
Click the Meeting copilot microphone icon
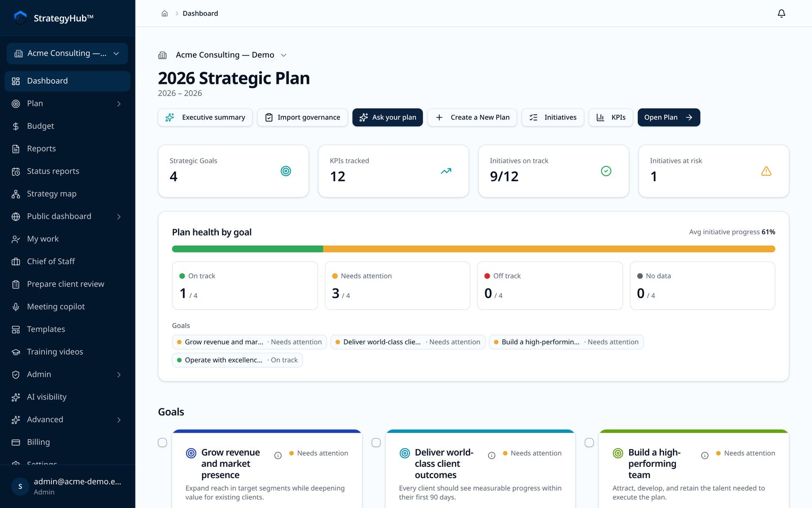click(x=16, y=307)
